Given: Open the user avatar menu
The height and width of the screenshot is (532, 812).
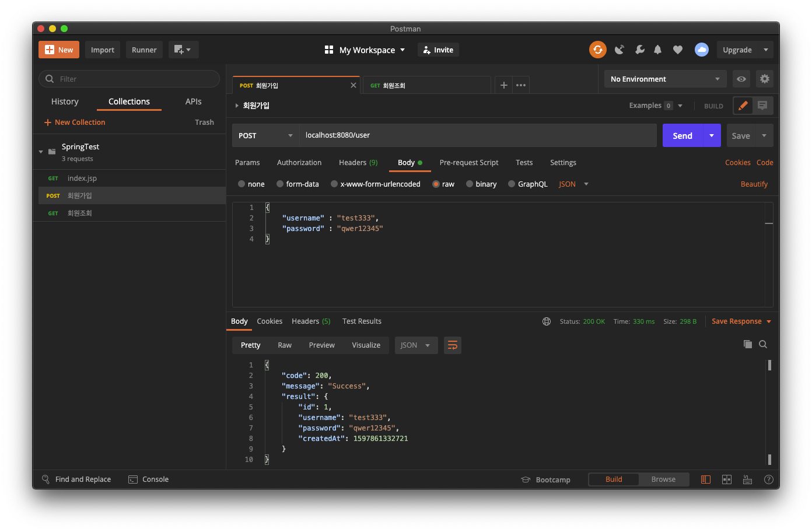Looking at the screenshot, I should [x=702, y=50].
